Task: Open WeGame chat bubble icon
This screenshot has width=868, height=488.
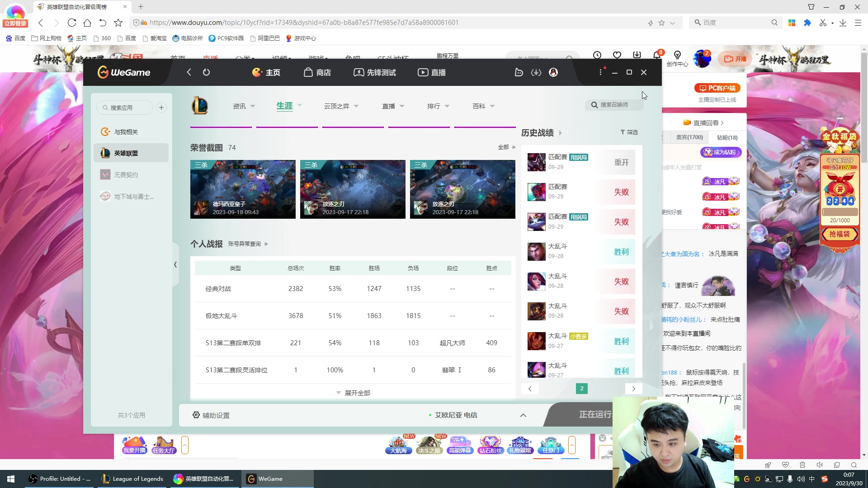Action: pyautogui.click(x=519, y=72)
